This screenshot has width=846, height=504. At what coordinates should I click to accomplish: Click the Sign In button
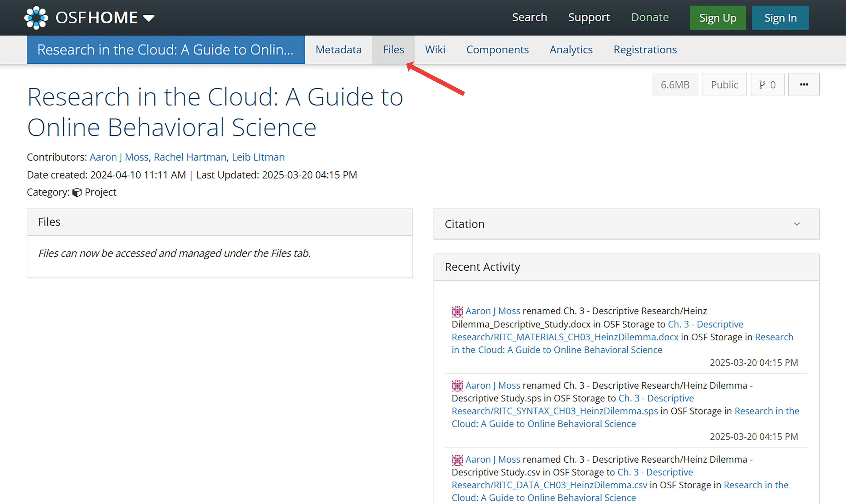click(x=780, y=18)
